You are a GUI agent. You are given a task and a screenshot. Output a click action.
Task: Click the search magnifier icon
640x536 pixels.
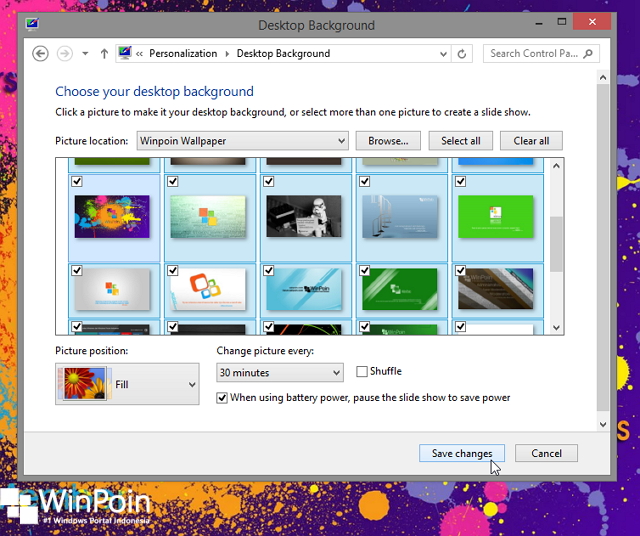pyautogui.click(x=588, y=53)
